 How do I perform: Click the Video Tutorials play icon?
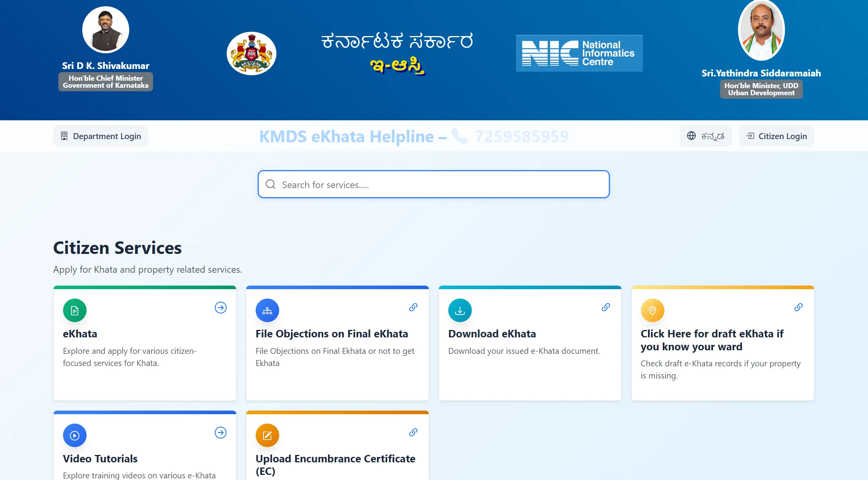click(x=75, y=435)
